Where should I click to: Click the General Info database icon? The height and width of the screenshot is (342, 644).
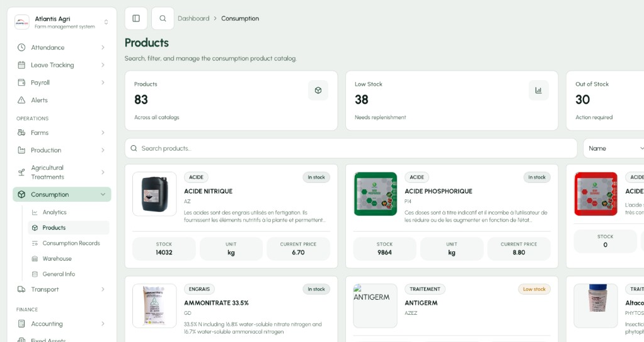35,274
